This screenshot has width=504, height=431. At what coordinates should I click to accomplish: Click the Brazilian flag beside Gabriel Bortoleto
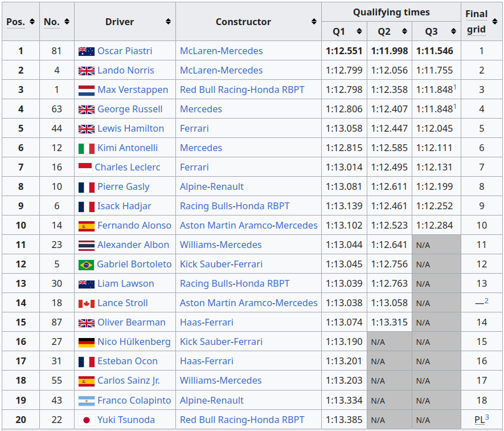86,265
